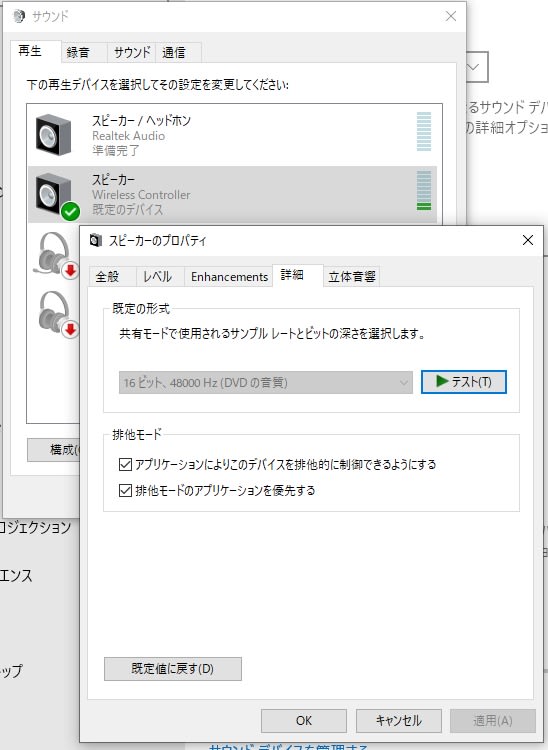Click the Realtek Audio text

pos(129,136)
